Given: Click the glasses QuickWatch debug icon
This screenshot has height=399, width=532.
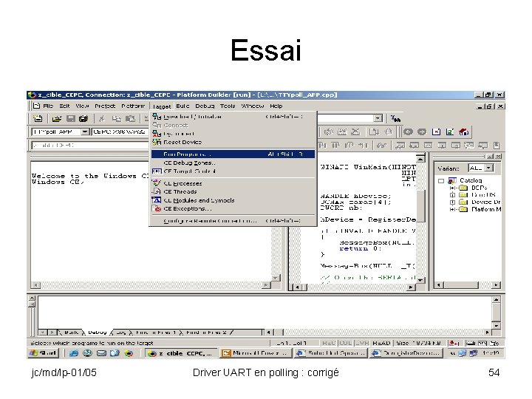Looking at the screenshot, I should [381, 146].
